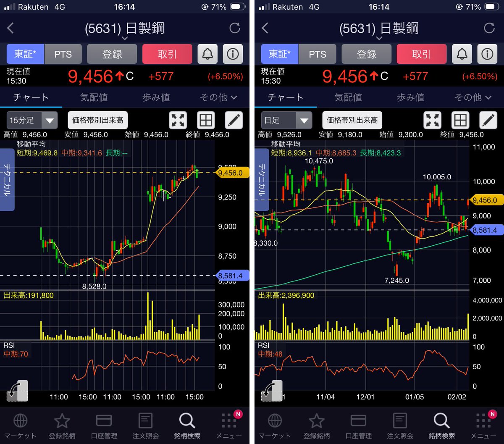This screenshot has height=444, width=504.
Task: Open info icon in left screen
Action: [233, 54]
